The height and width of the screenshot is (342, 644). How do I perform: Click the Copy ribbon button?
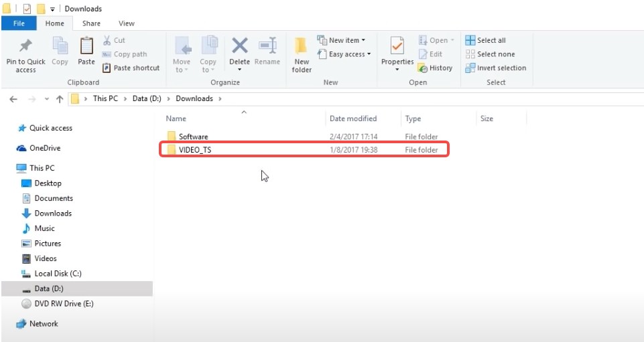point(60,51)
